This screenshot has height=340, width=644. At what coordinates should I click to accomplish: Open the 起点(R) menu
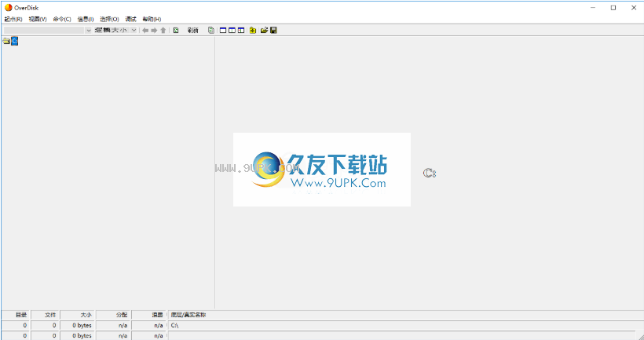[13, 19]
